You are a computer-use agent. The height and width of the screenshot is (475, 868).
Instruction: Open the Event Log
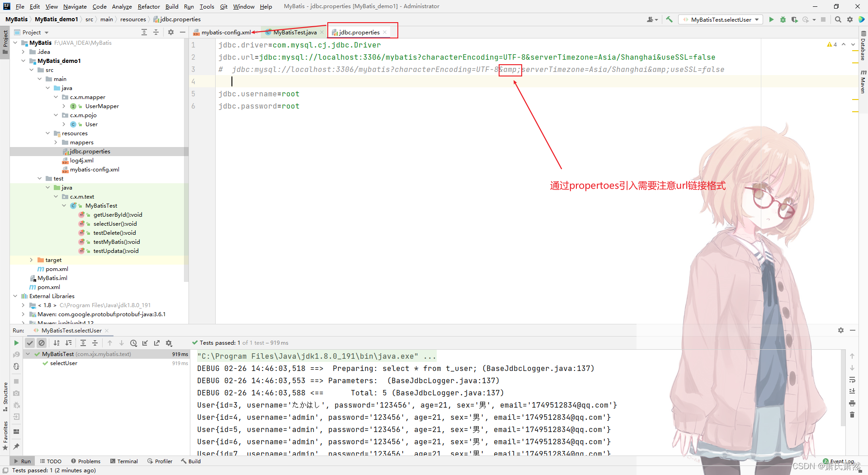[x=839, y=461]
